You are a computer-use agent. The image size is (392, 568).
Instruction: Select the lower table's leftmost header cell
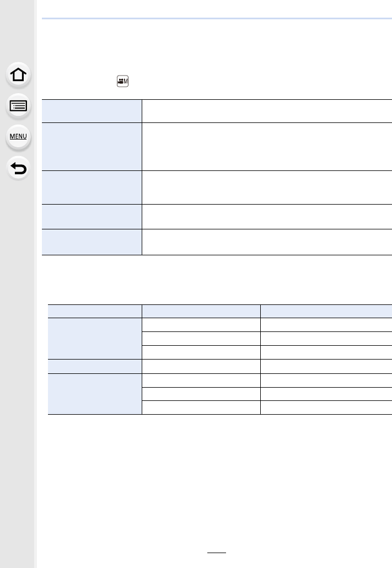tap(95, 312)
